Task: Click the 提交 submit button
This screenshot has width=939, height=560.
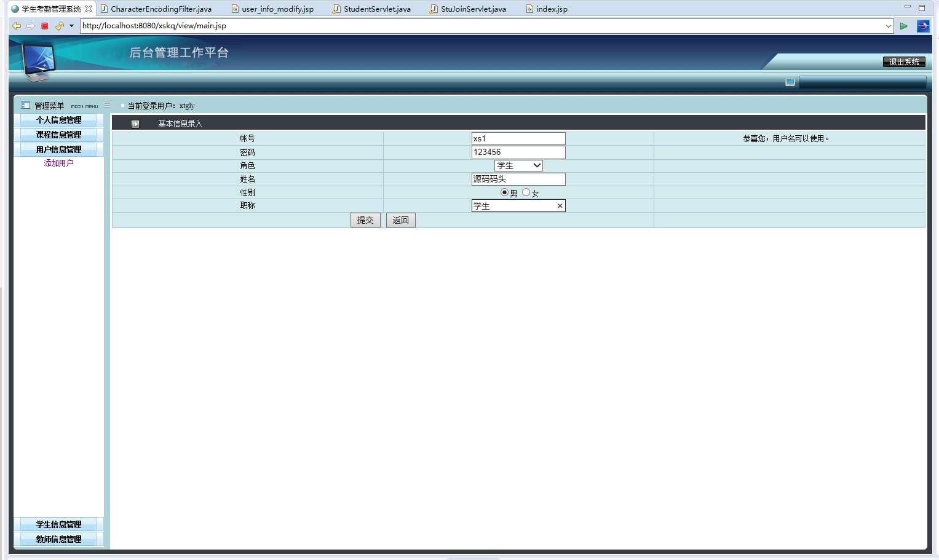Action: [365, 220]
